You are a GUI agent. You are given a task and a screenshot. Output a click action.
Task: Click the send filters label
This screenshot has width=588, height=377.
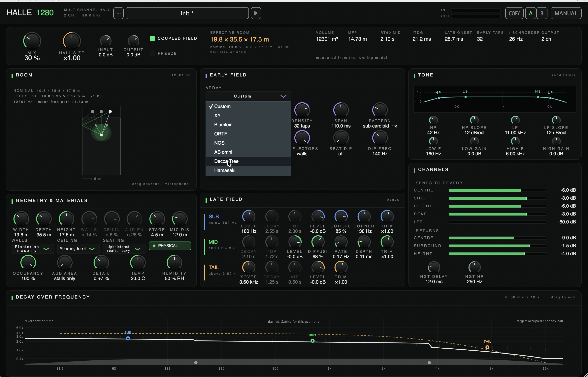563,75
